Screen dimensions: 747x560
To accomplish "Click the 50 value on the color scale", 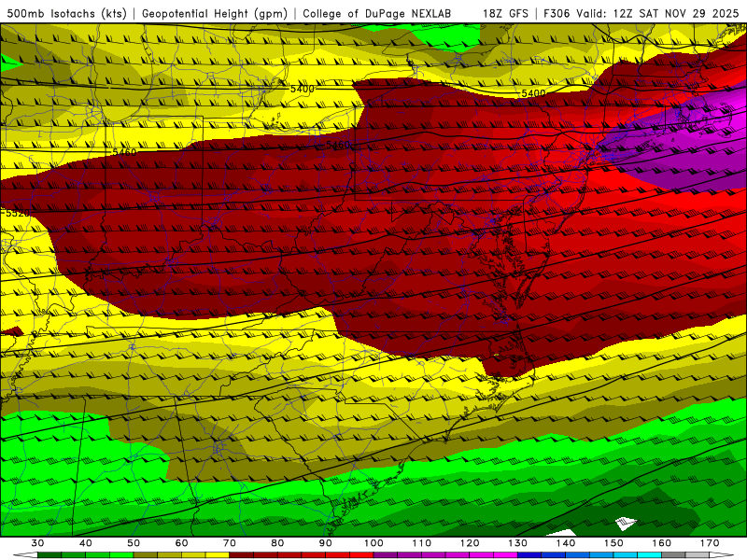I will point(134,543).
